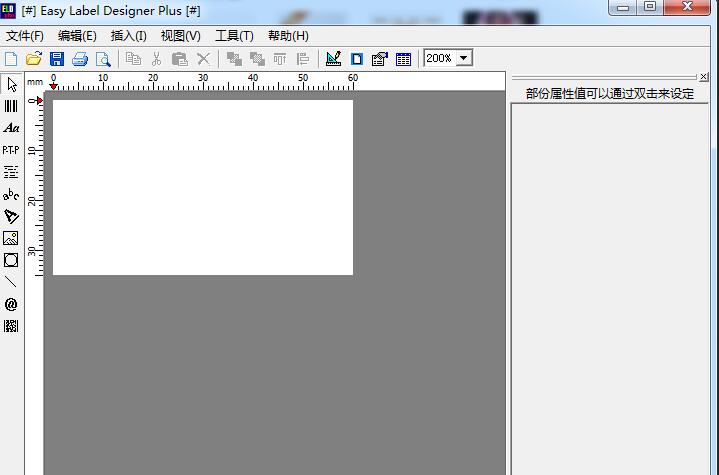
Task: Select the @ symbol tool
Action: [11, 304]
